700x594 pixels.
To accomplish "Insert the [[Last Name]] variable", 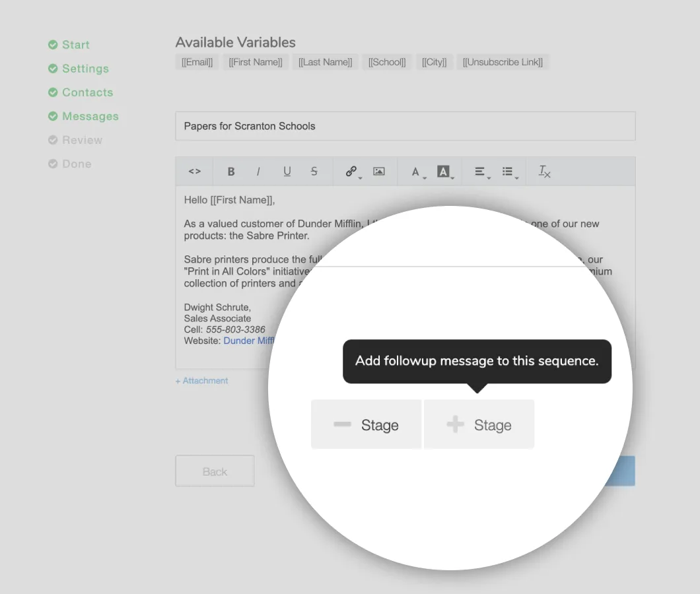I will tap(326, 62).
